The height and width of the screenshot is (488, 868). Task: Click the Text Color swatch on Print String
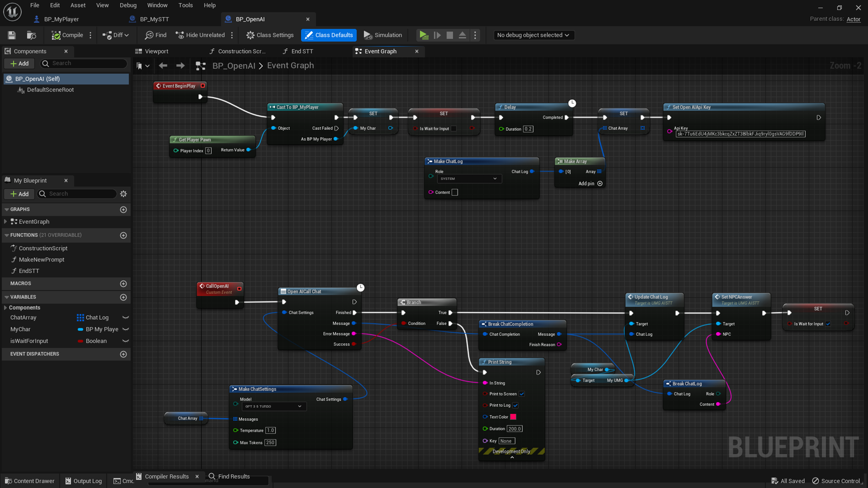[x=513, y=417]
